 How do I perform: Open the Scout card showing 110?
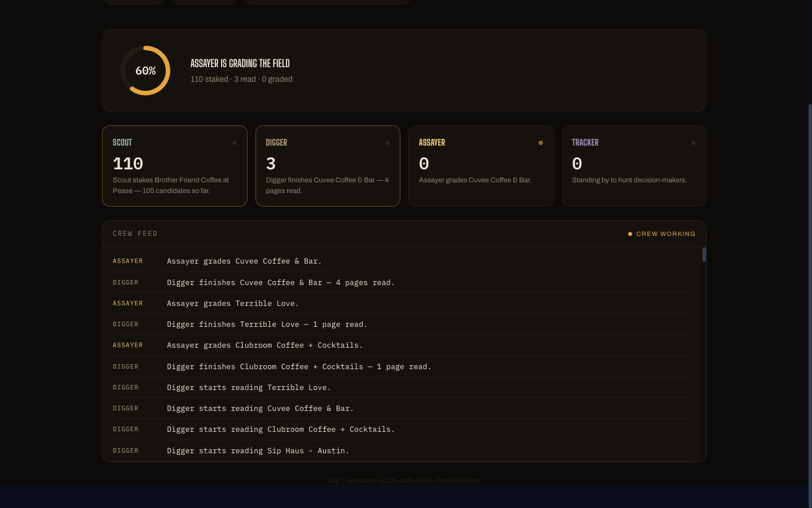pyautogui.click(x=175, y=166)
